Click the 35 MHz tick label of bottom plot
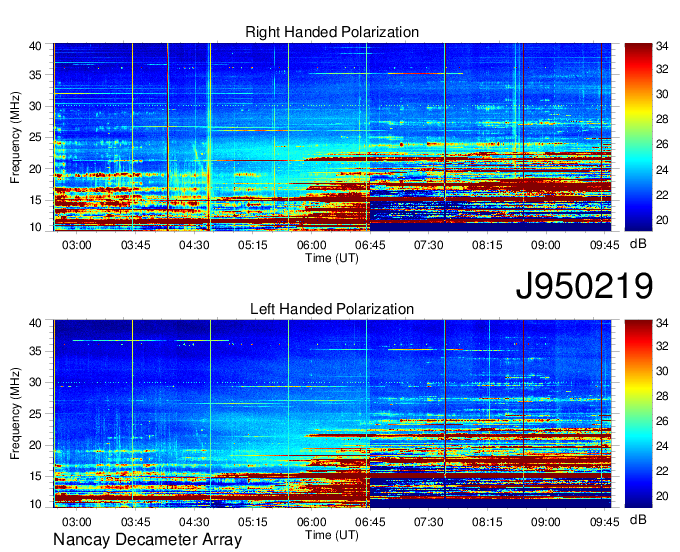This screenshot has width=680, height=552. pyautogui.click(x=36, y=351)
